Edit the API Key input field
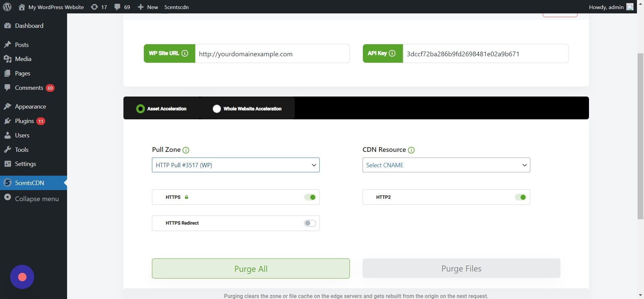This screenshot has width=644, height=299. (x=485, y=54)
